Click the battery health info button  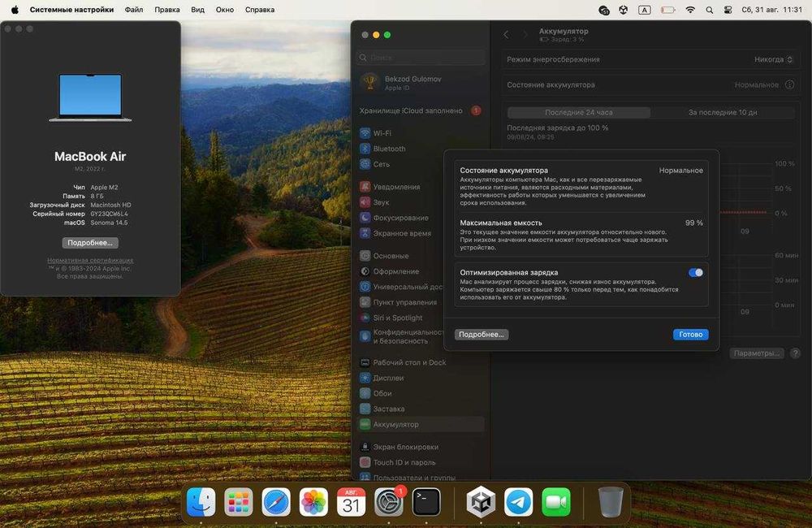coord(788,84)
